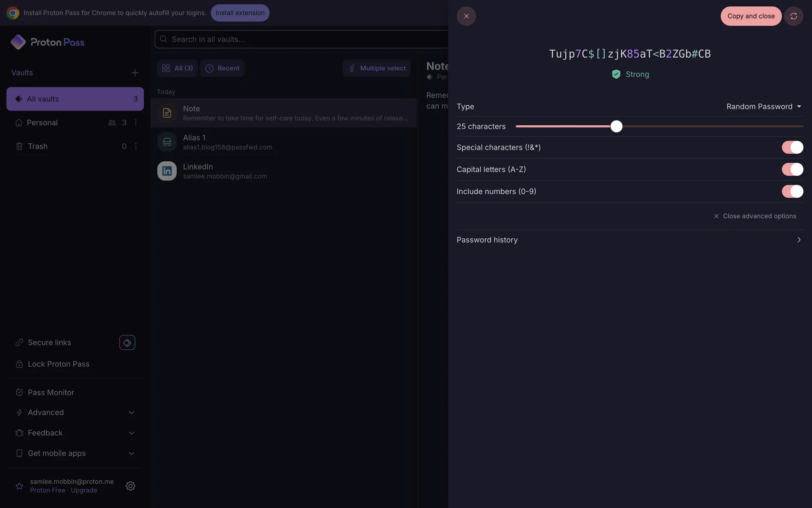Screen dimensions: 812x508
Task: Expand the Password history row
Action: click(629, 240)
